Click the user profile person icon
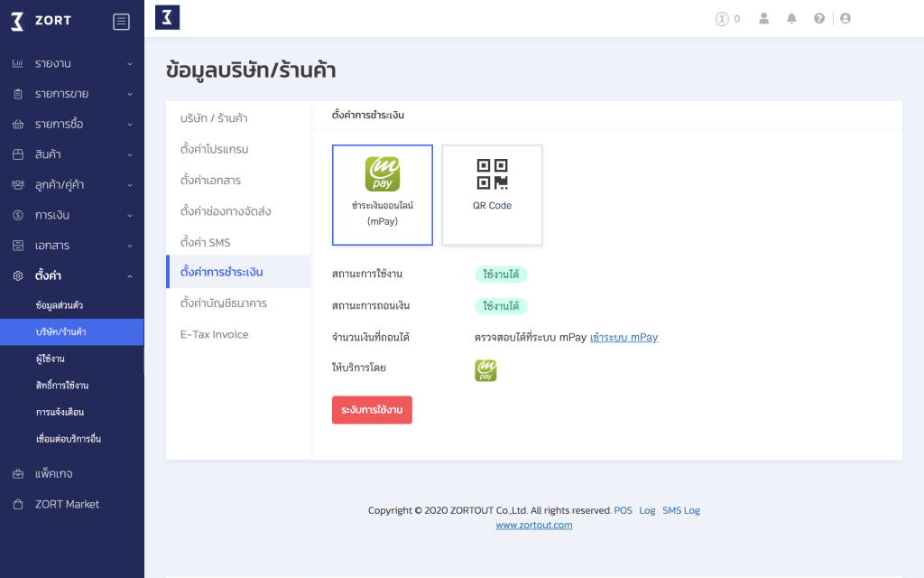The height and width of the screenshot is (578, 924). pyautogui.click(x=763, y=19)
